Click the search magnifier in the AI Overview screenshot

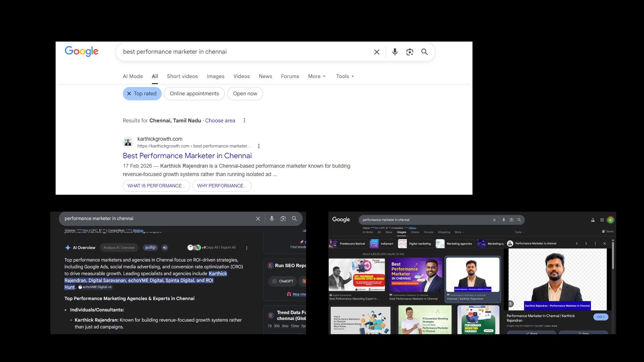coord(294,219)
